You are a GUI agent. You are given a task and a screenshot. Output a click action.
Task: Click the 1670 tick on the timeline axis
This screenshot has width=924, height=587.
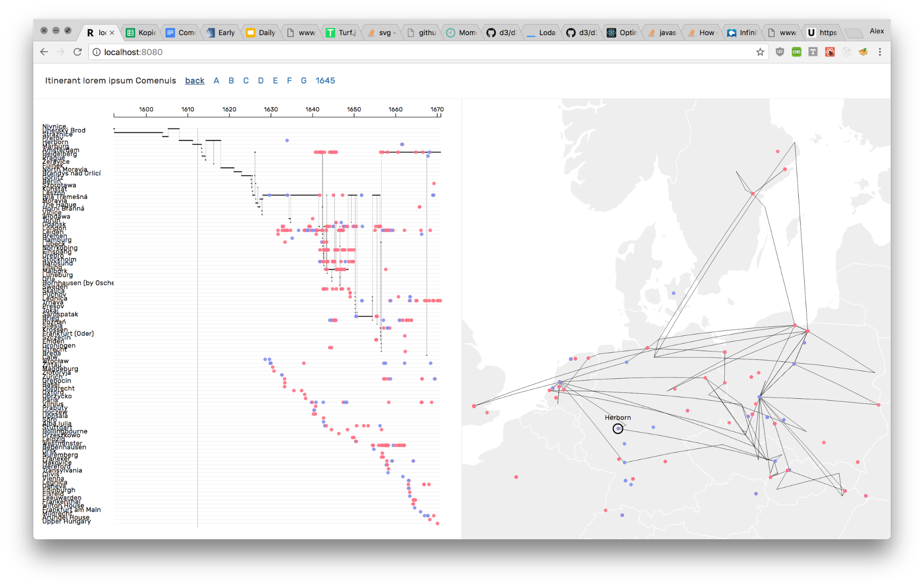437,110
